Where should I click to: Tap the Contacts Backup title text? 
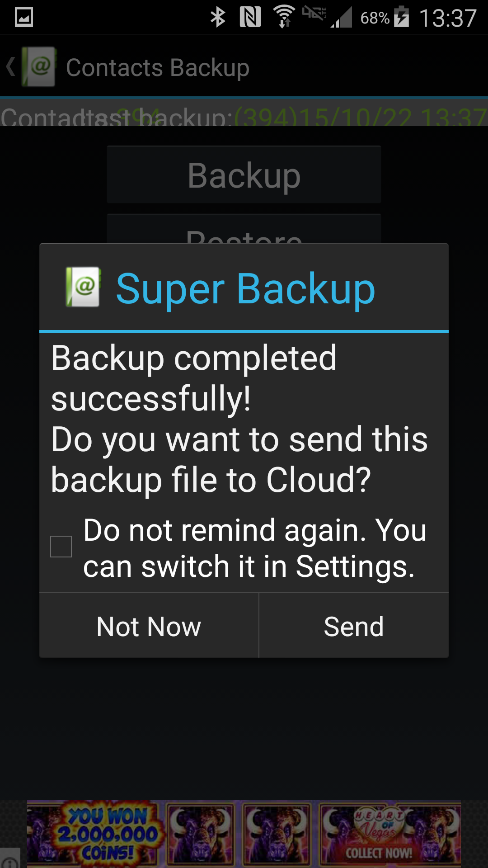(158, 68)
